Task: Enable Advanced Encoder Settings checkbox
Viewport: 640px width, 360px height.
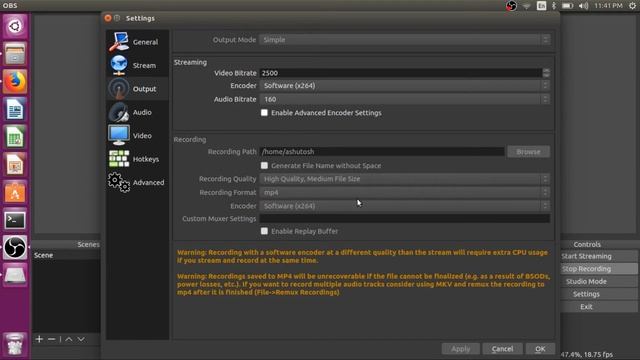Action: (264, 113)
